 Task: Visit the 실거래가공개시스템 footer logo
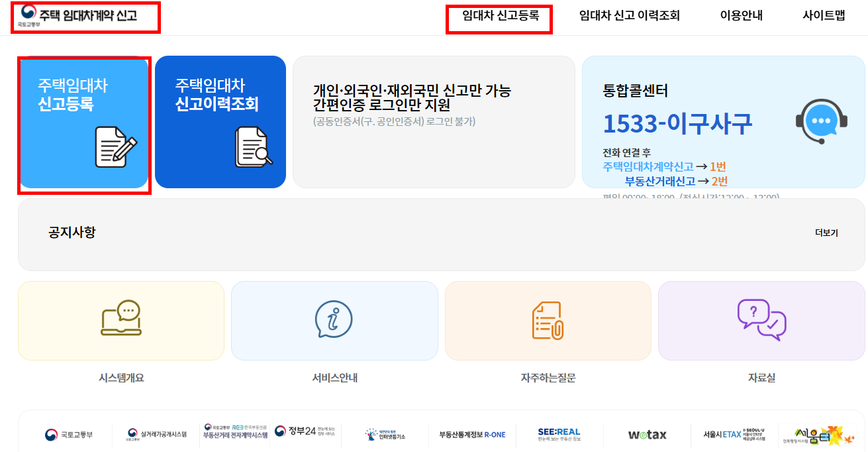(x=157, y=435)
